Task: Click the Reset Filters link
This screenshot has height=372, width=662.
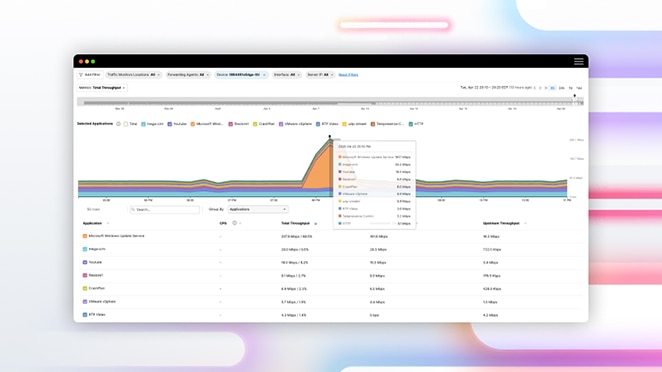Action: (348, 75)
